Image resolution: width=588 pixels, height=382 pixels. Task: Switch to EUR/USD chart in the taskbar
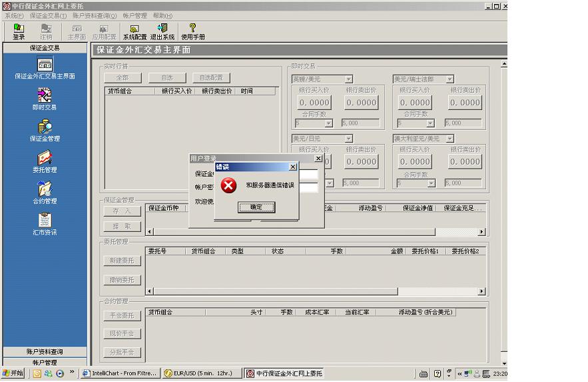(x=202, y=373)
